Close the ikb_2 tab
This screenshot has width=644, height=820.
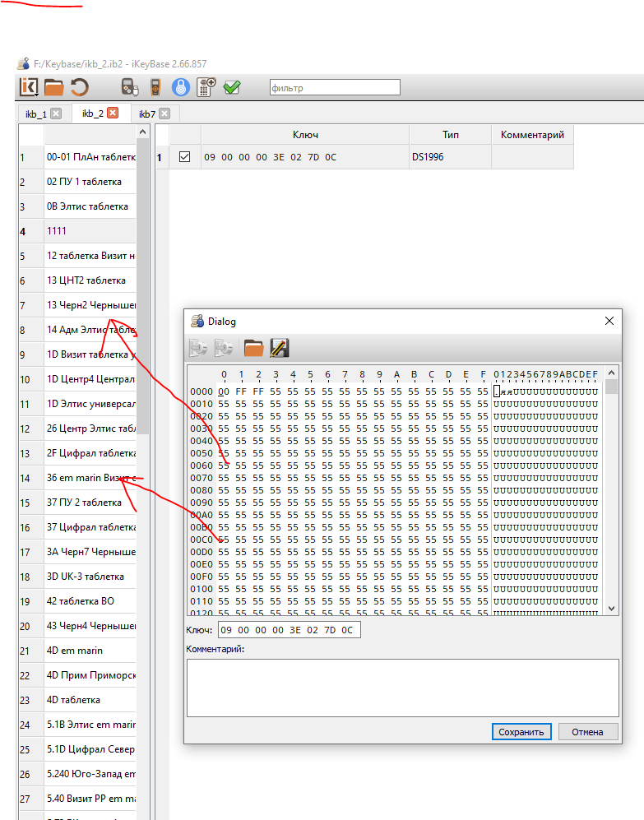point(113,114)
